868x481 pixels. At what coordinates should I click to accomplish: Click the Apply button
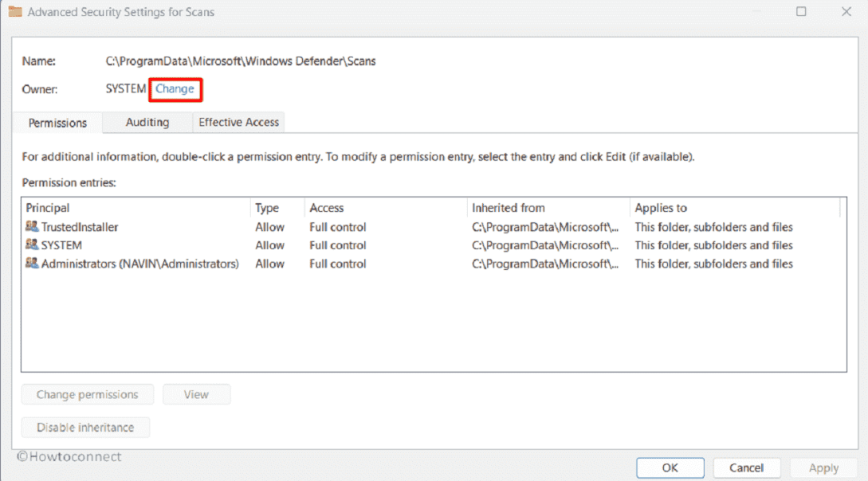click(823, 467)
